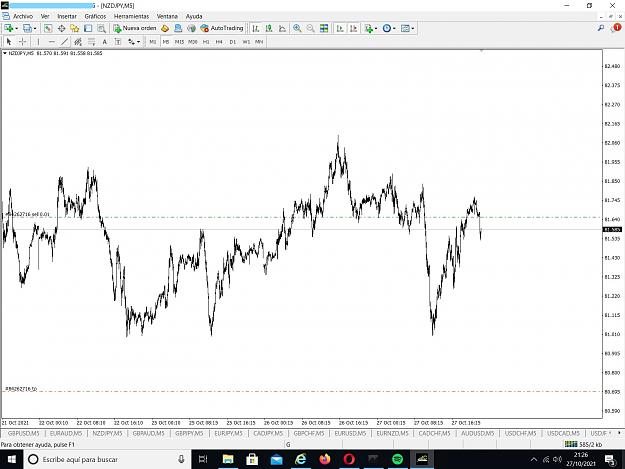Open the red notification alert icon

[617, 27]
